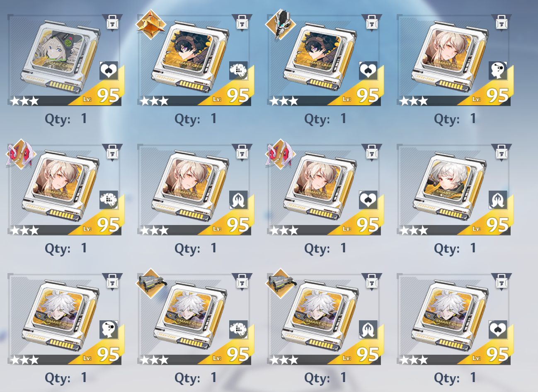This screenshot has height=392, width=538.
Task: Click the heart-spade icon on green-hooded girl chip
Action: point(109,71)
